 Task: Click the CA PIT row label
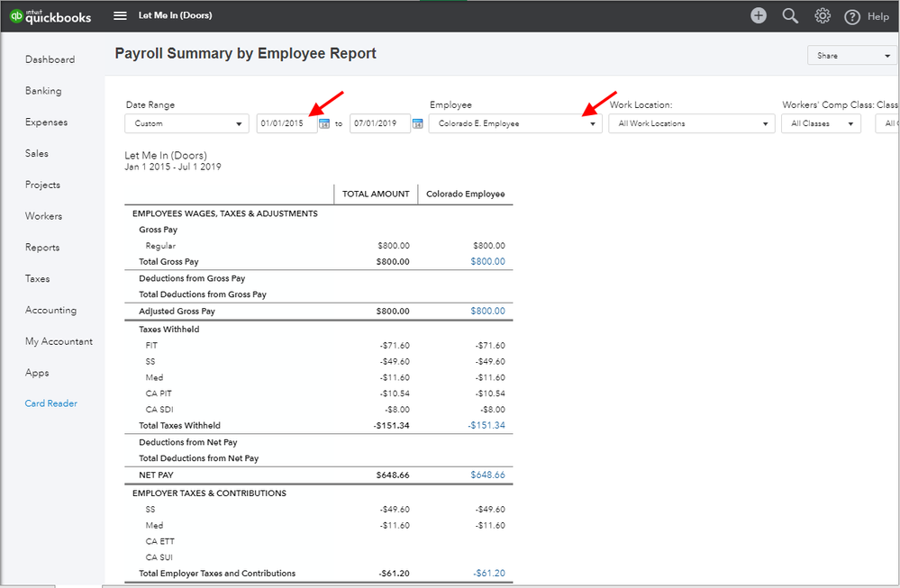coord(159,394)
